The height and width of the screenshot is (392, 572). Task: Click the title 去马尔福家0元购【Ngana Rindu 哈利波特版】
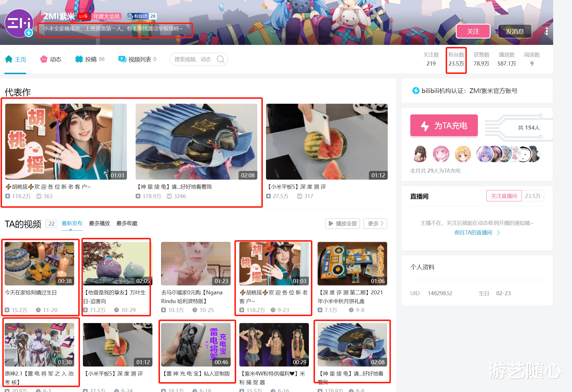[x=192, y=297]
